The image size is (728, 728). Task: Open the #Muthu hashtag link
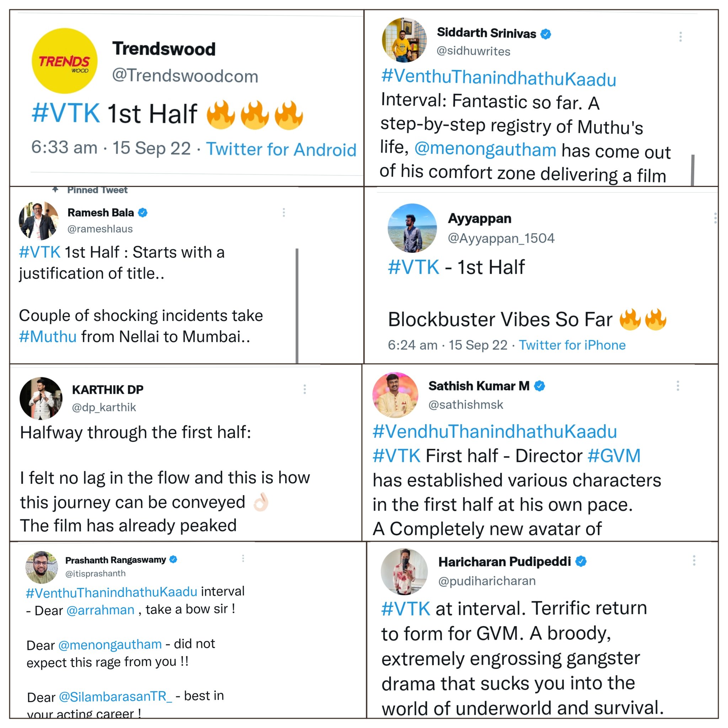tap(48, 337)
